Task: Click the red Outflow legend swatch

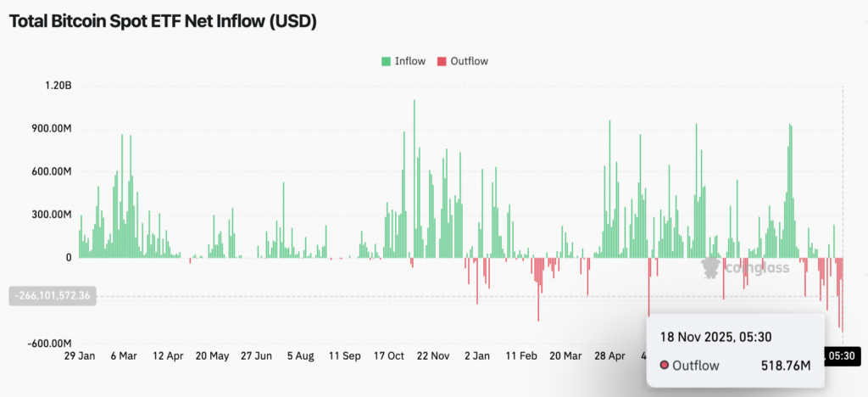Action: click(x=441, y=61)
